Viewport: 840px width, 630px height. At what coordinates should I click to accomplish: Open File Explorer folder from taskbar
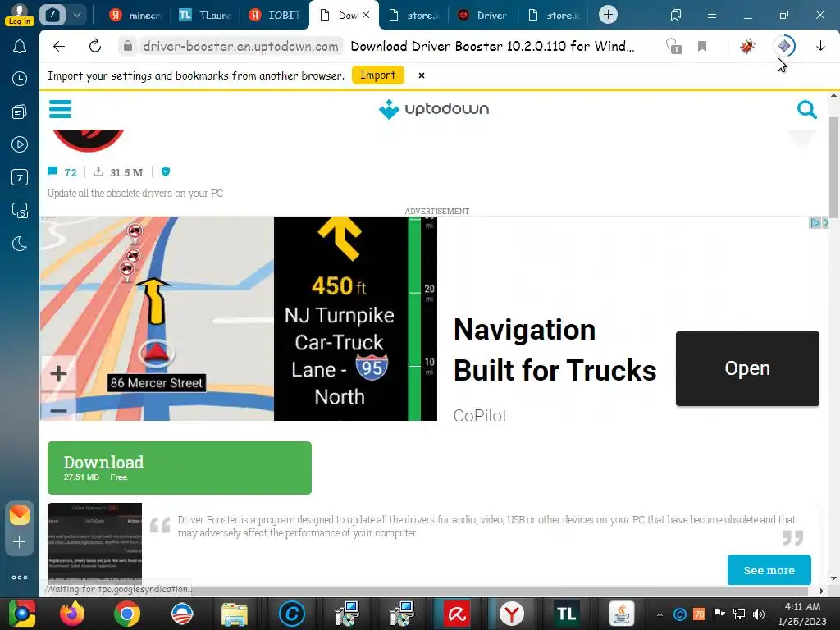tap(235, 614)
